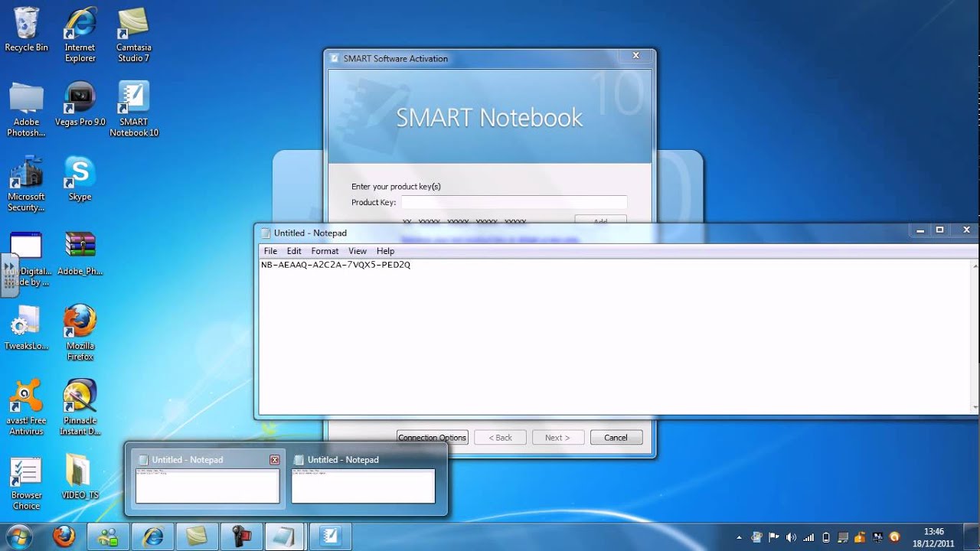
Task: Open the VIDEO_TS folder
Action: (80, 472)
